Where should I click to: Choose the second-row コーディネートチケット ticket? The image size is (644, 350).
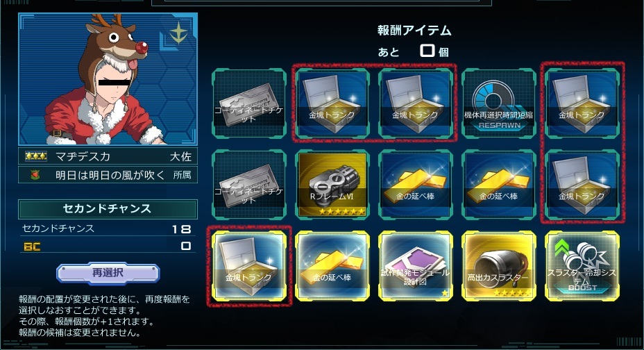[249, 185]
